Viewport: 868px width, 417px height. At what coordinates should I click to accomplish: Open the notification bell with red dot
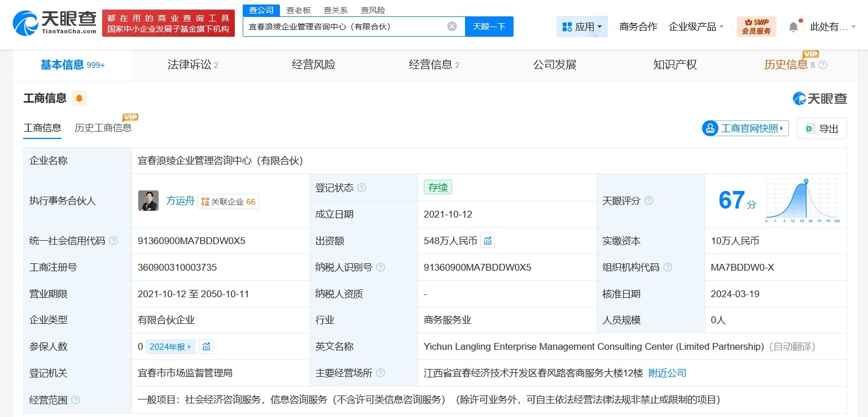coord(793,26)
